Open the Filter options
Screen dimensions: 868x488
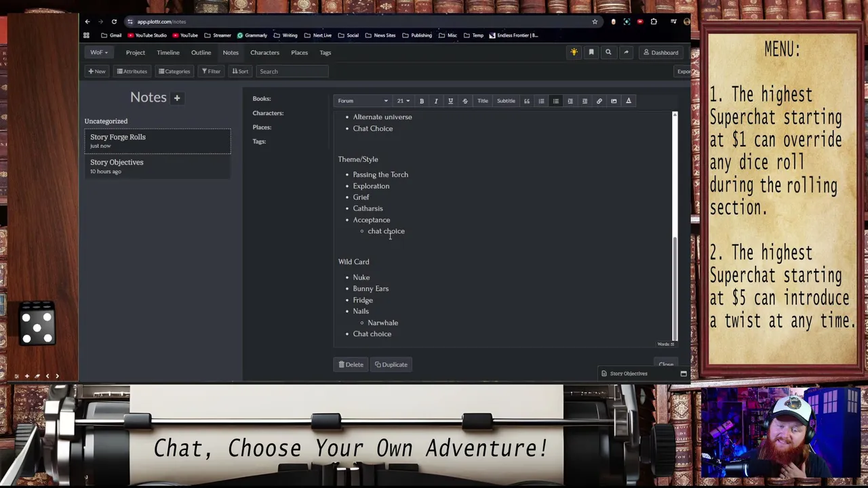tap(211, 71)
